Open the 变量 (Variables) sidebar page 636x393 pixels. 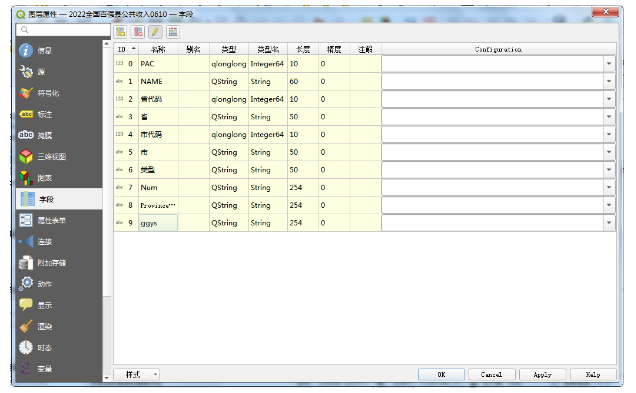tap(59, 369)
